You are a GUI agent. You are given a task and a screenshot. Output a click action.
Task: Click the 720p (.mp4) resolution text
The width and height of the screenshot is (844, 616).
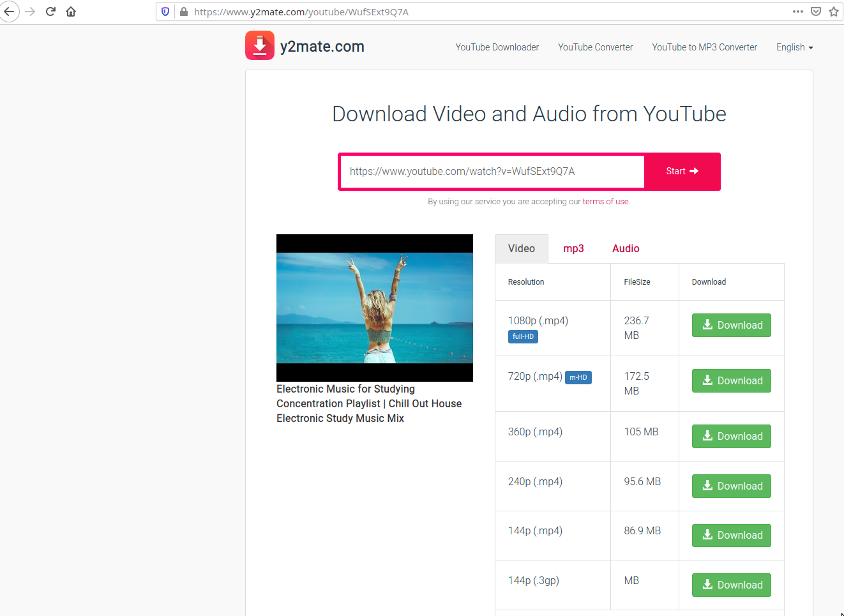pos(535,377)
